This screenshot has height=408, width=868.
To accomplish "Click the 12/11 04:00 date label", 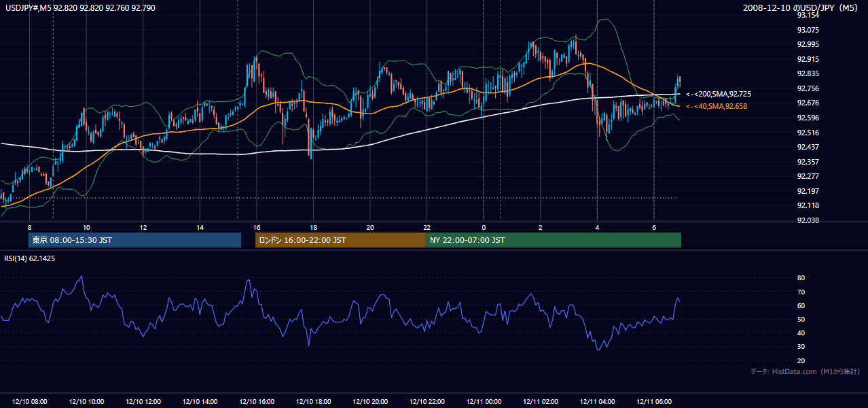I will click(x=597, y=402).
